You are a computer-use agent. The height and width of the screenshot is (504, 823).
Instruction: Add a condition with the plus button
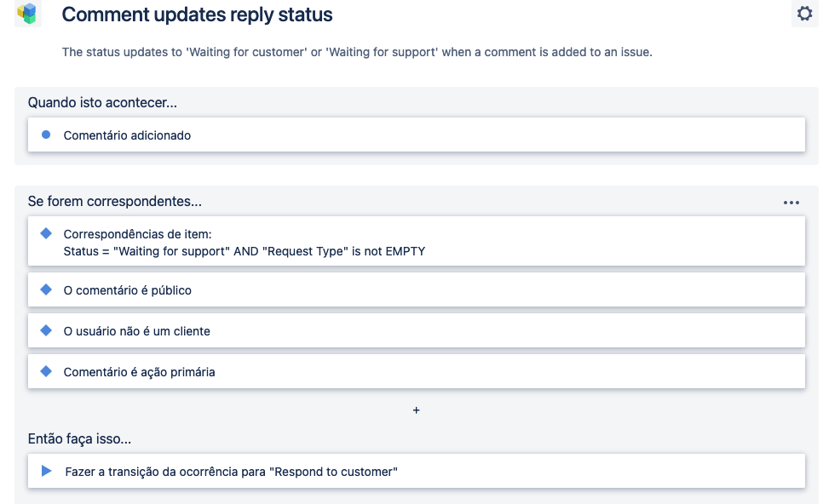tap(416, 410)
